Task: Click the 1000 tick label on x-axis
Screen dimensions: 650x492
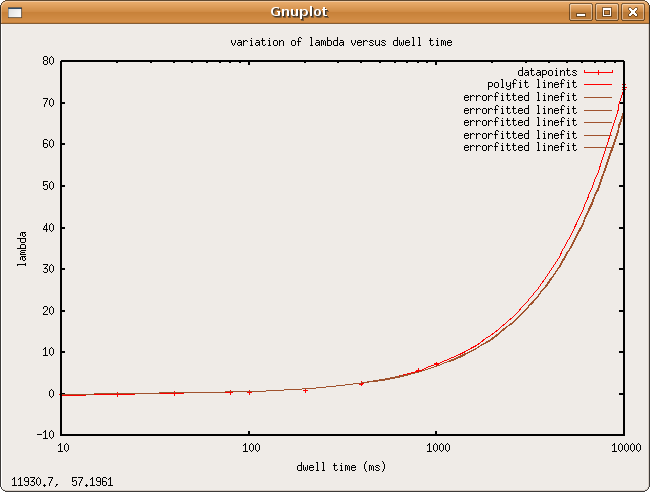Action: [436, 450]
